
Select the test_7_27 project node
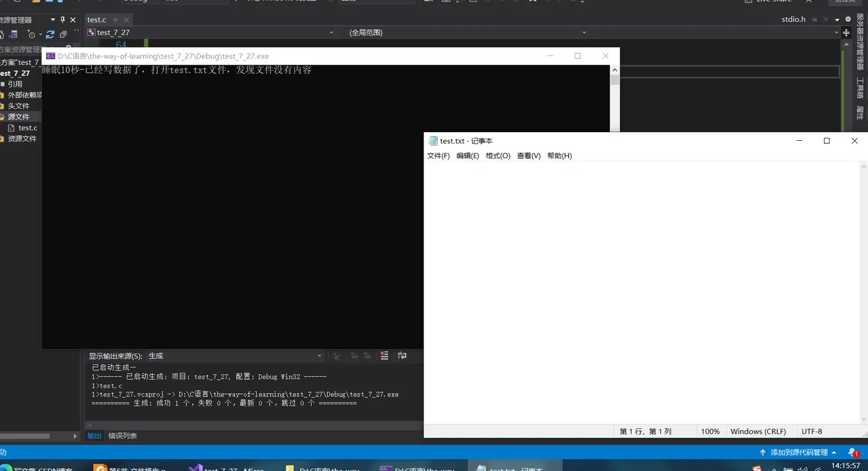15,73
